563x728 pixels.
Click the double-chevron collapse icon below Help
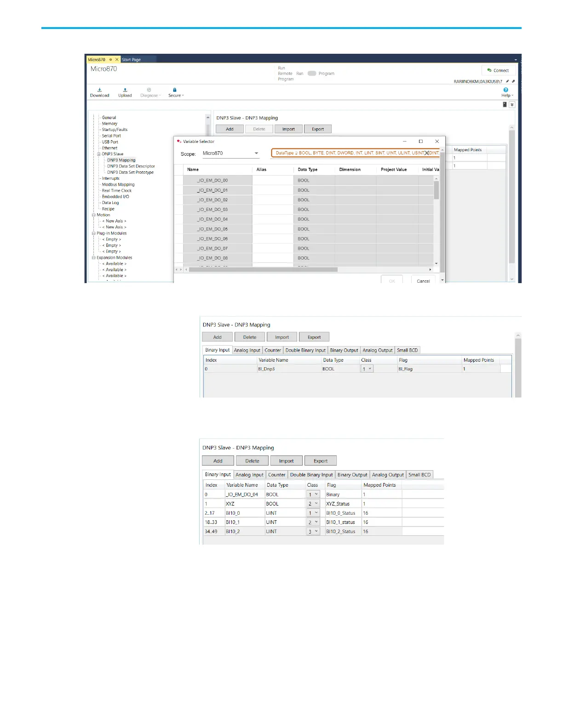(512, 105)
